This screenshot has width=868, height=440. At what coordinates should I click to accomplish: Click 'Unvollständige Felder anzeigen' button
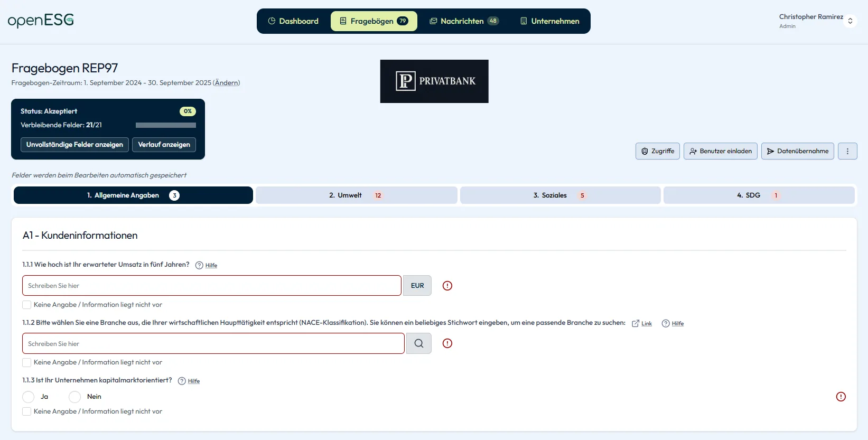74,145
